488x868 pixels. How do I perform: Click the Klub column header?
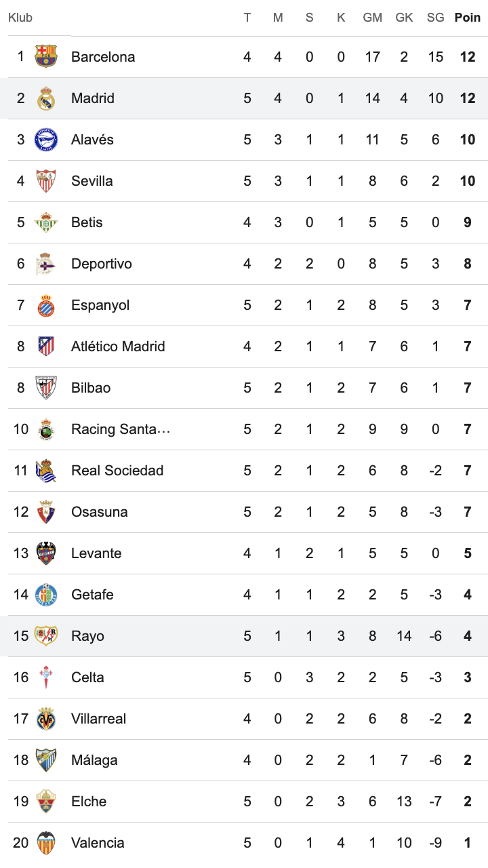[x=20, y=18]
